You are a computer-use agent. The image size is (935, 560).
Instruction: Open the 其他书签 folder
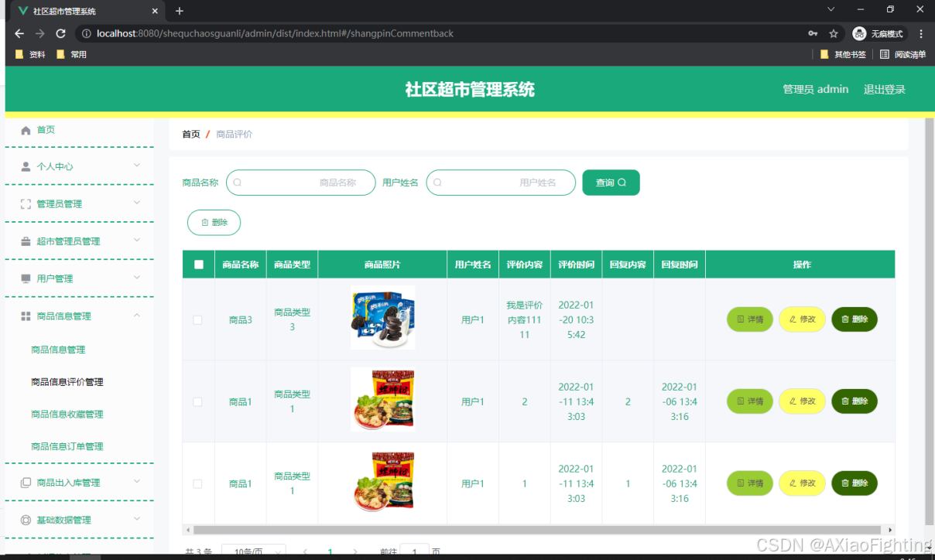[843, 54]
